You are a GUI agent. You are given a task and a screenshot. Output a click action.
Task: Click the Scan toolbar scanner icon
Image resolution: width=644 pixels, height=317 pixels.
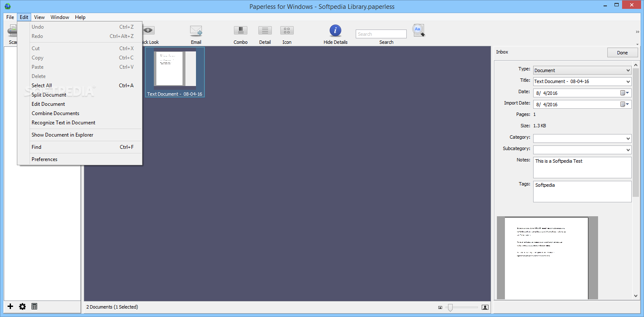(x=12, y=31)
